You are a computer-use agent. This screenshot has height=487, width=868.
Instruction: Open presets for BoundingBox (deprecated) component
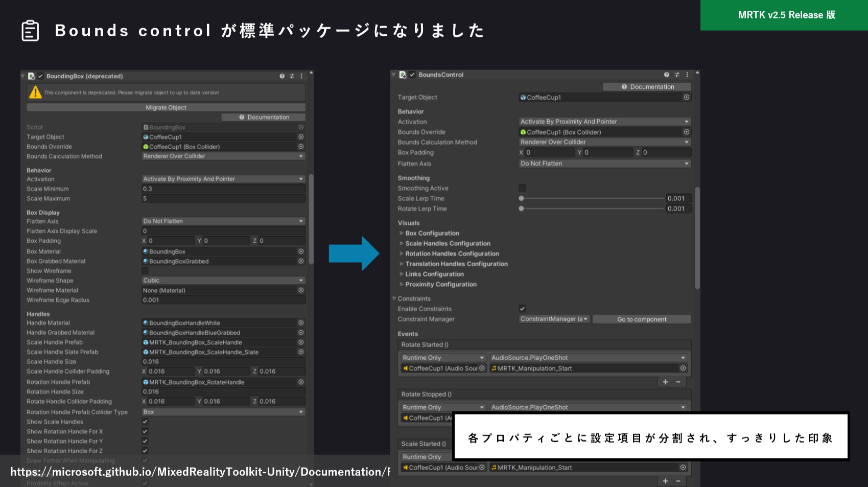point(292,76)
